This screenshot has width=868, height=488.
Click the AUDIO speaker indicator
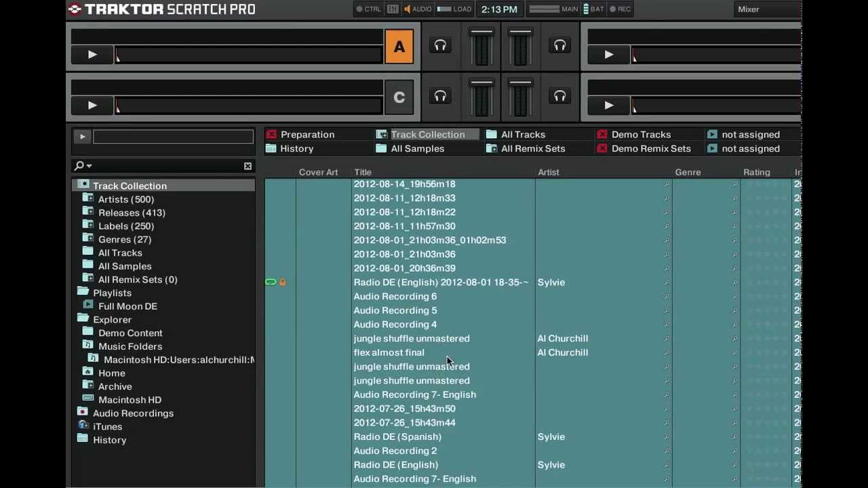tap(417, 9)
